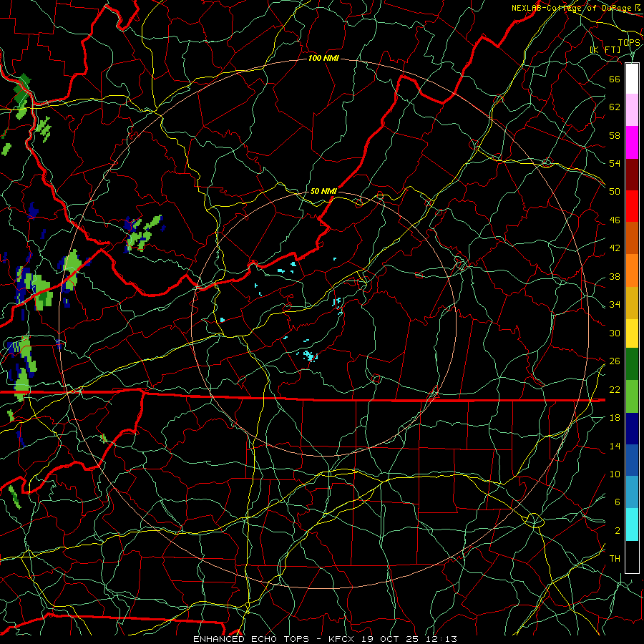Click the TOPS legend title

629,42
